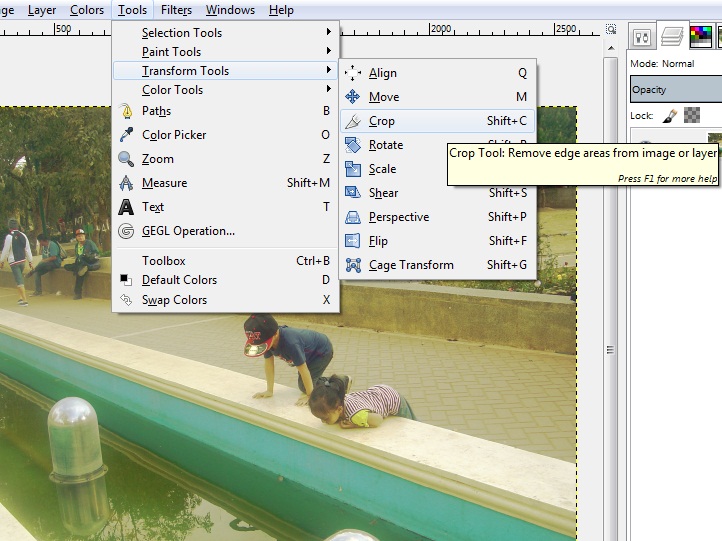
Task: Open the Layer menu
Action: click(42, 10)
